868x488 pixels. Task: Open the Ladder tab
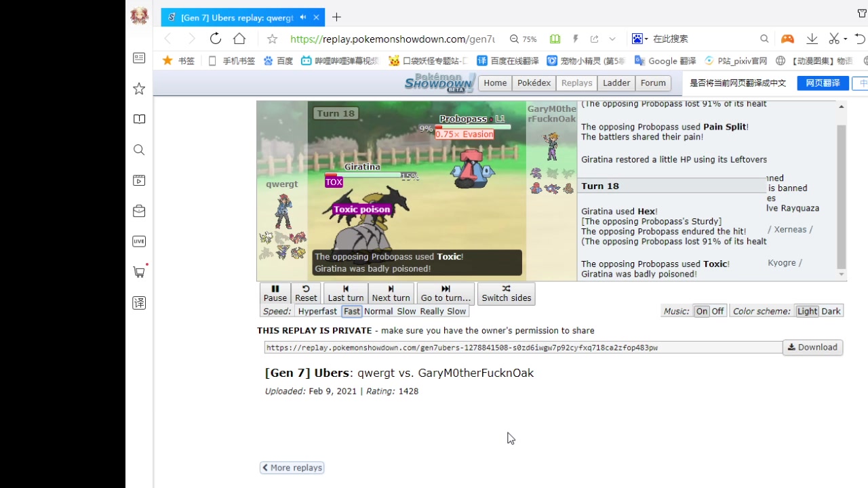click(x=616, y=83)
